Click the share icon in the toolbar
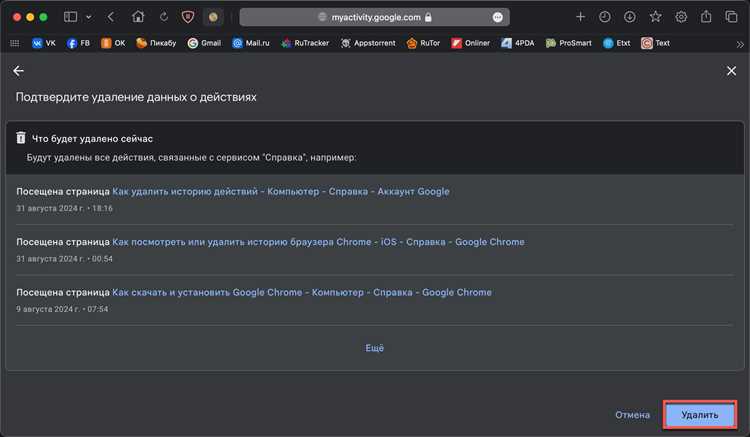 click(706, 17)
